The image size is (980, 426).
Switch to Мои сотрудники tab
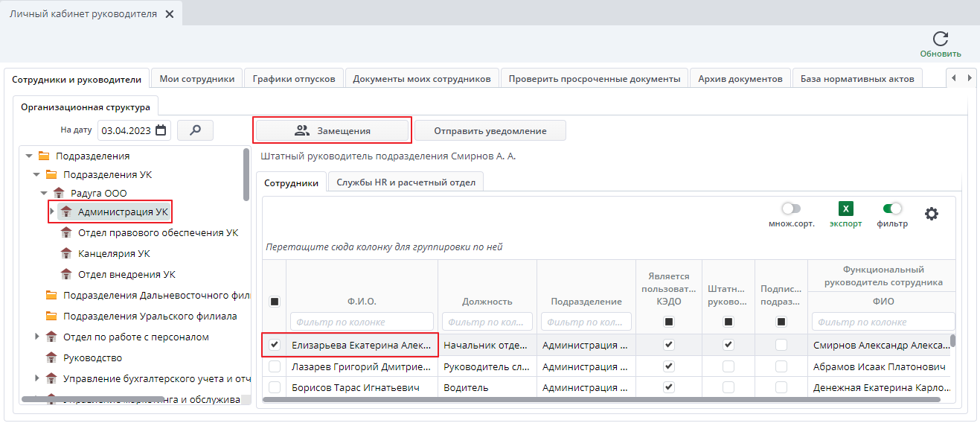point(197,78)
